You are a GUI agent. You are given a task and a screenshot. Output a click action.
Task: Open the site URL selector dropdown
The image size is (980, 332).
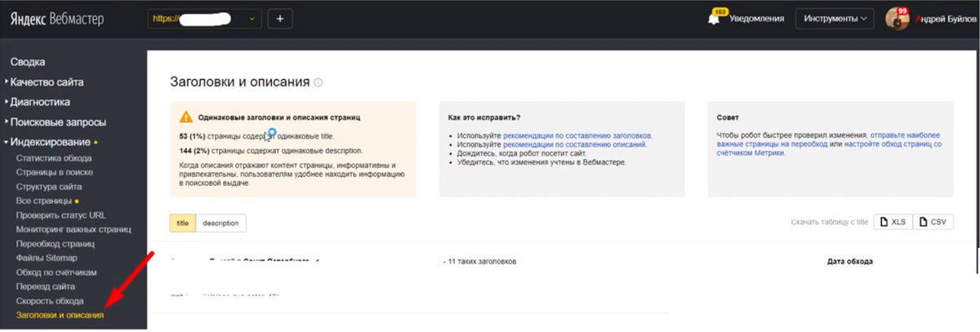(205, 18)
